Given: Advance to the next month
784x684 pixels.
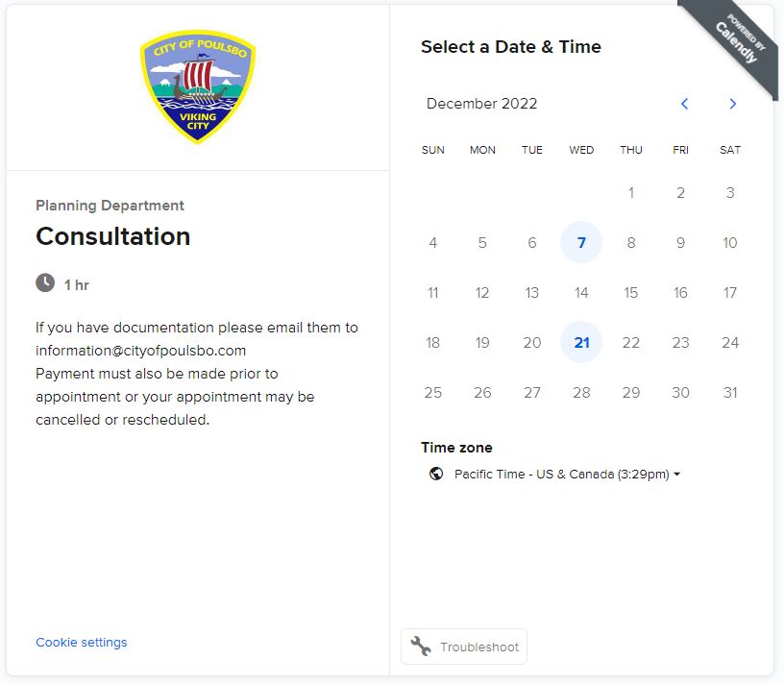Looking at the screenshot, I should point(732,104).
